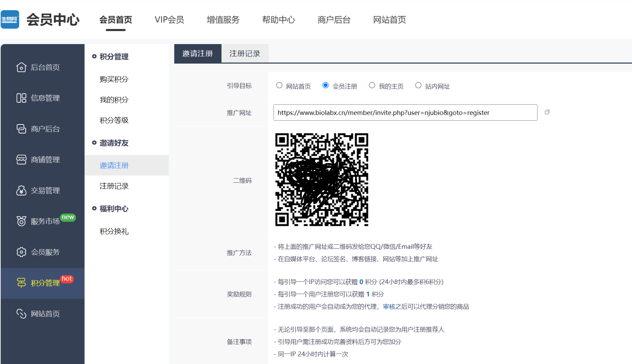Viewport: 632px width, 364px height.
Task: Click the home icon beside 后台首页
Action: pyautogui.click(x=21, y=67)
